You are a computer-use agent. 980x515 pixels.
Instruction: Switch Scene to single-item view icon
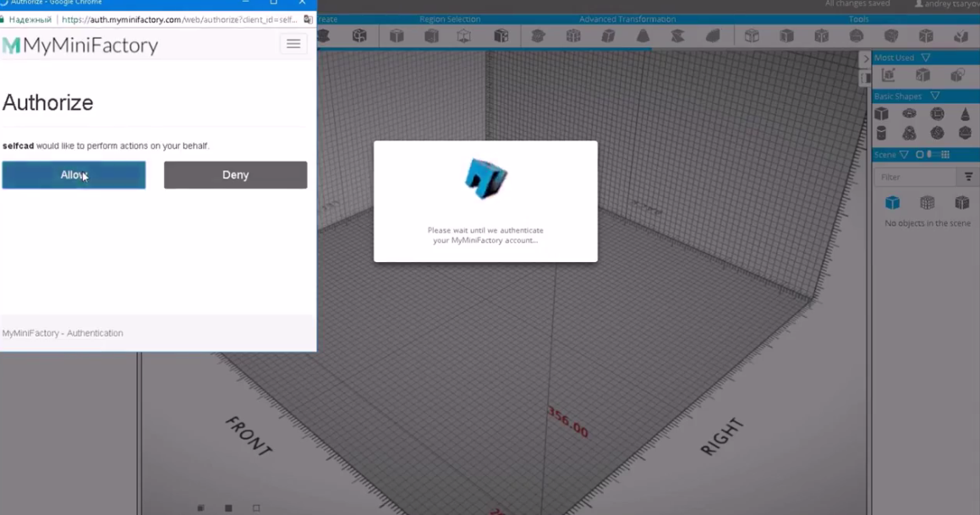tap(919, 155)
